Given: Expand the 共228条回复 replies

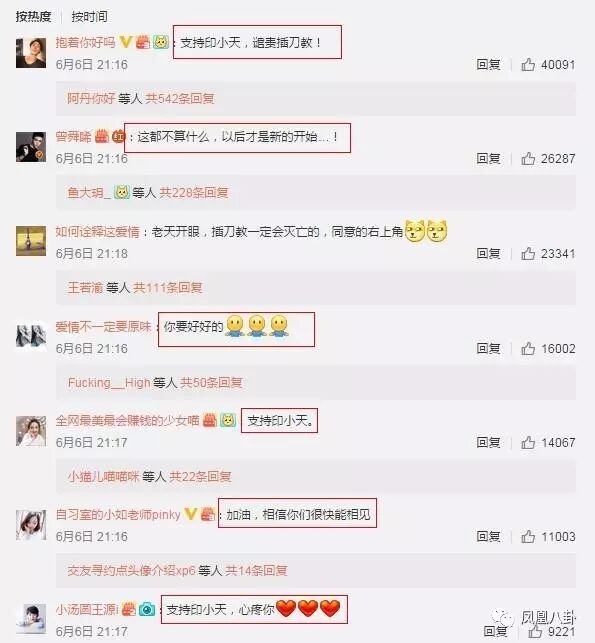Looking at the screenshot, I should (194, 192).
